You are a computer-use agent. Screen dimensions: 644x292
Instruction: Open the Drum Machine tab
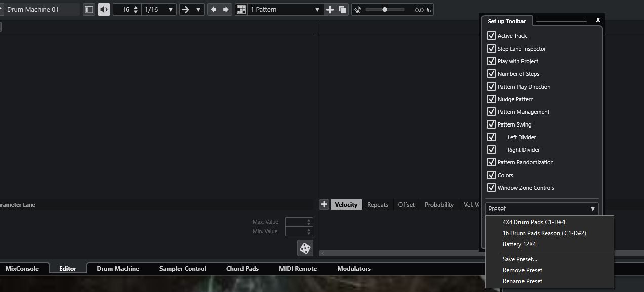118,269
